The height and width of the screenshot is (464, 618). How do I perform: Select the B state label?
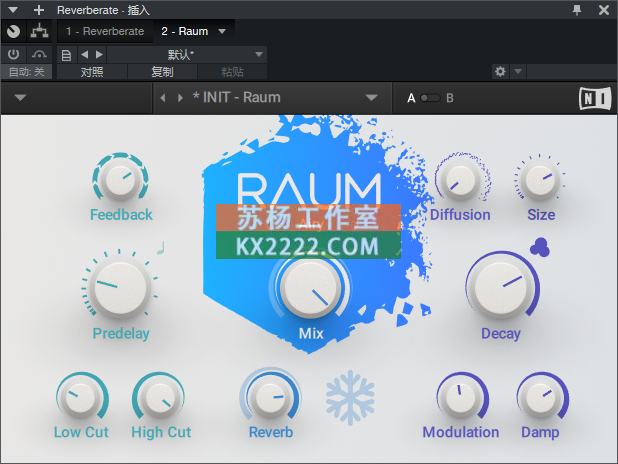click(x=450, y=98)
